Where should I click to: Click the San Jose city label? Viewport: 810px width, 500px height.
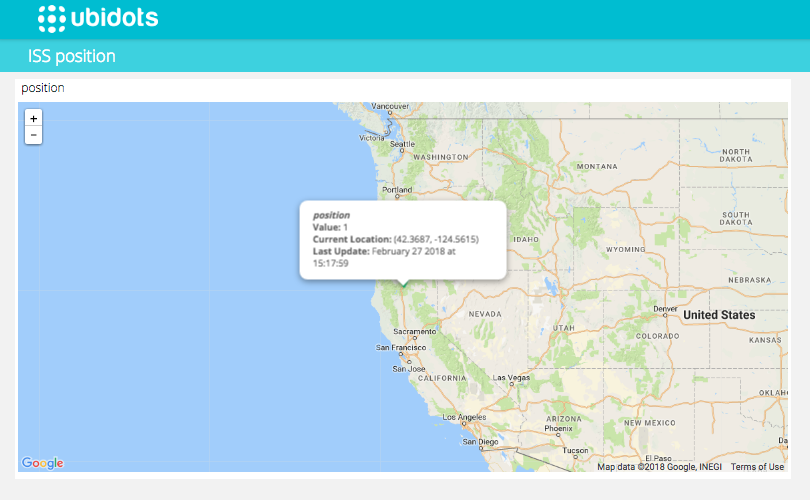point(409,369)
